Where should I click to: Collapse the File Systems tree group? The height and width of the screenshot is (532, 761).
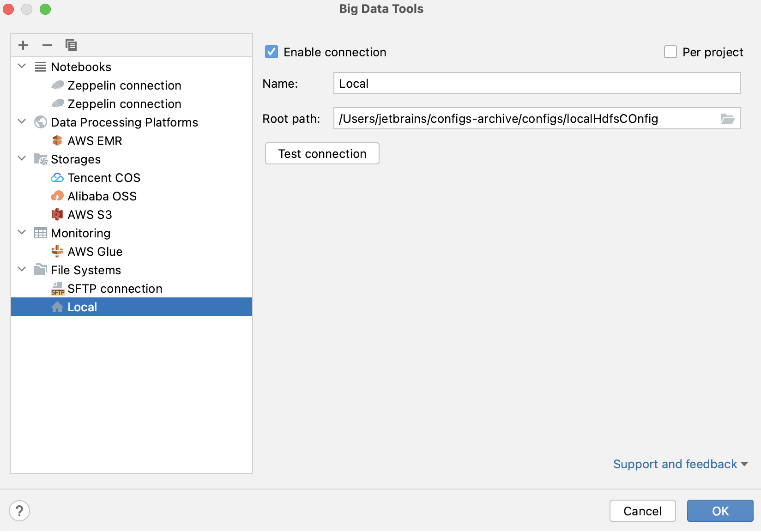(x=22, y=269)
